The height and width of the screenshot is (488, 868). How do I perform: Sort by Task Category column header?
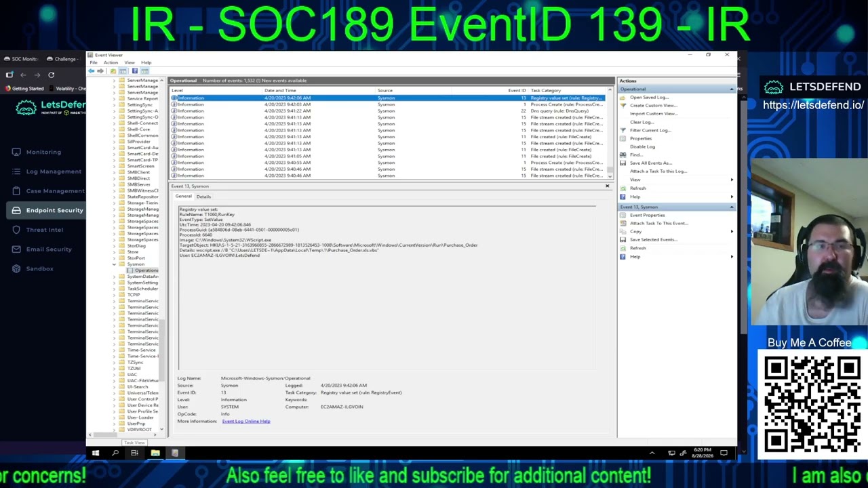tap(567, 90)
